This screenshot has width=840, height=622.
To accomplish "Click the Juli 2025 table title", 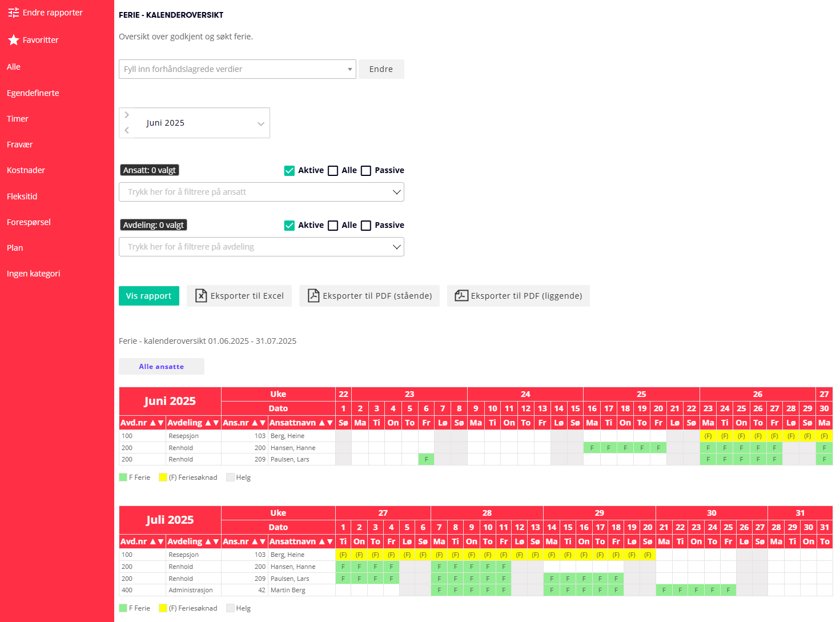I will coord(170,520).
